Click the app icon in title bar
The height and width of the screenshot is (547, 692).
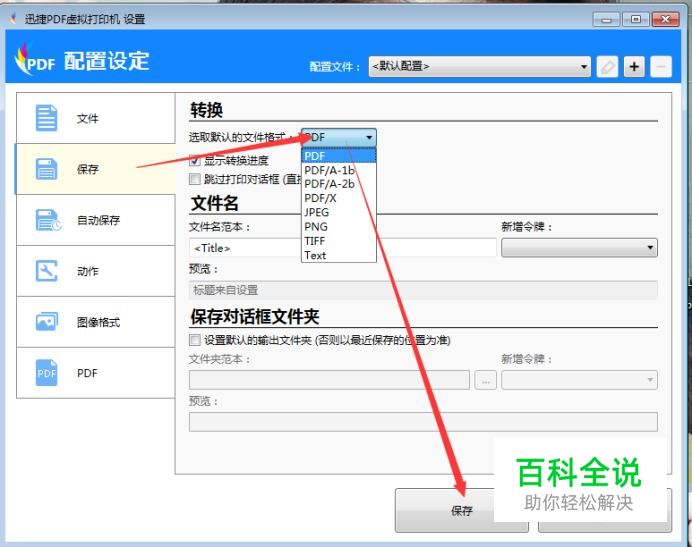pos(14,19)
